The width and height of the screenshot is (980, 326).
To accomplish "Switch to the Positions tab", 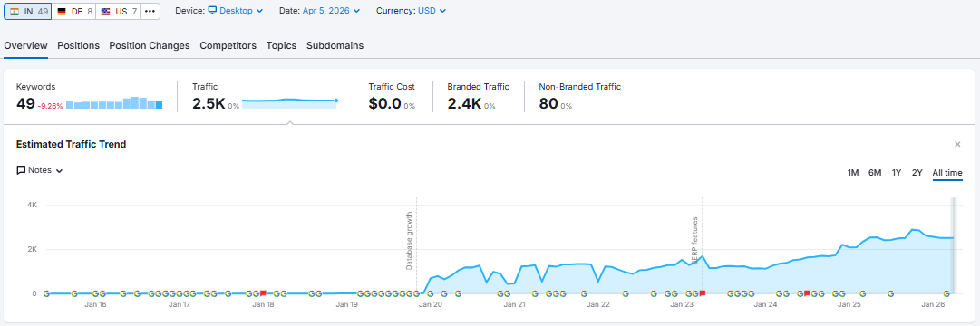I will point(78,45).
